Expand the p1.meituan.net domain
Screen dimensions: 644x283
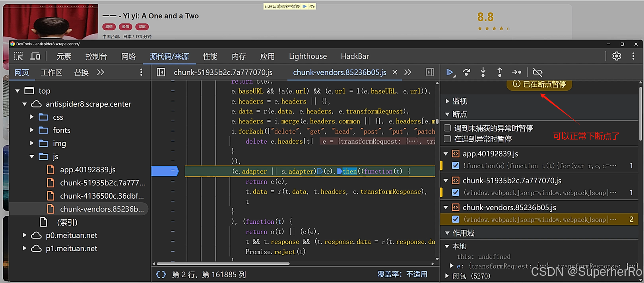(25, 248)
